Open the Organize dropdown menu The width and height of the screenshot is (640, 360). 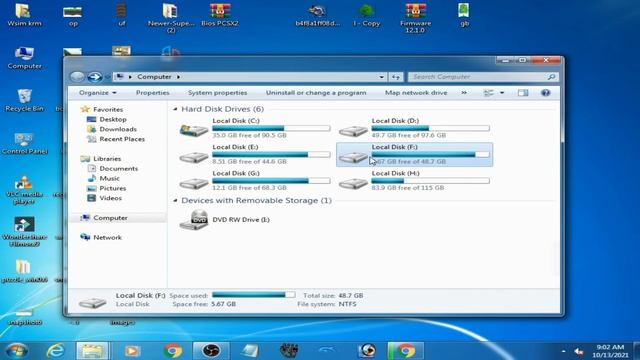pos(98,93)
